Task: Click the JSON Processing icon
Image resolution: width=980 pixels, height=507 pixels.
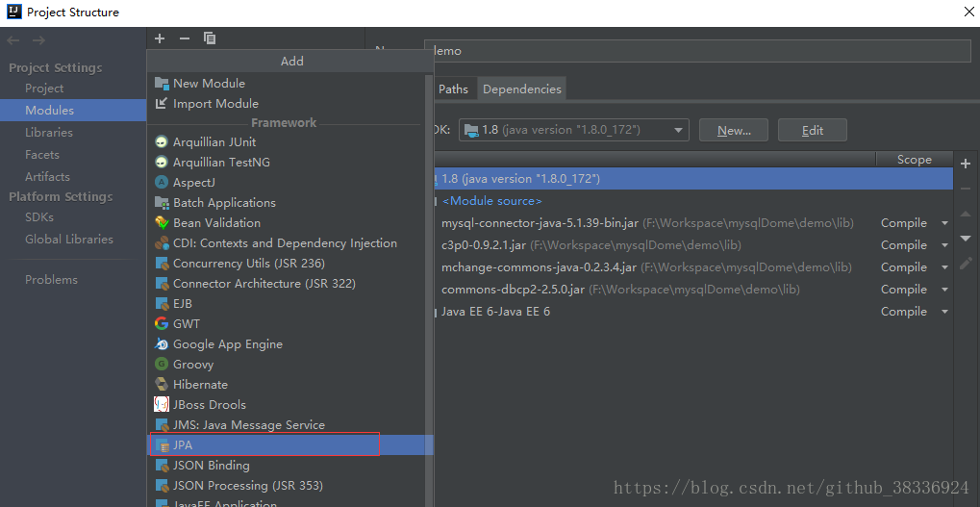Action: click(162, 486)
